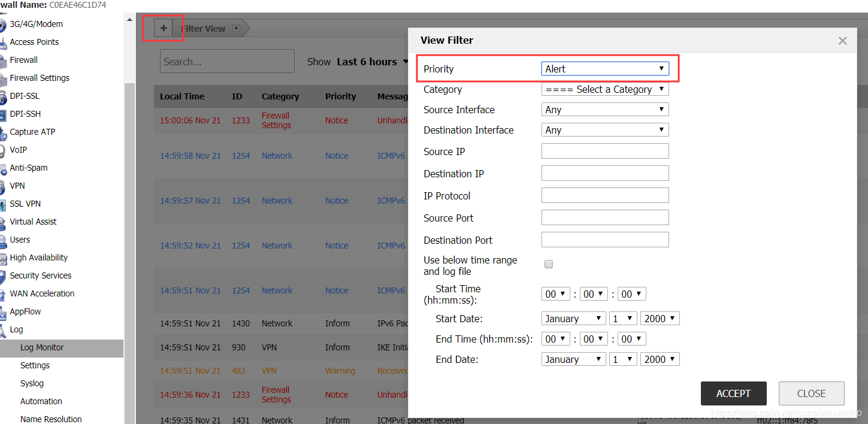This screenshot has height=424, width=868.
Task: Select Log Monitor in the sidebar
Action: [x=62, y=347]
